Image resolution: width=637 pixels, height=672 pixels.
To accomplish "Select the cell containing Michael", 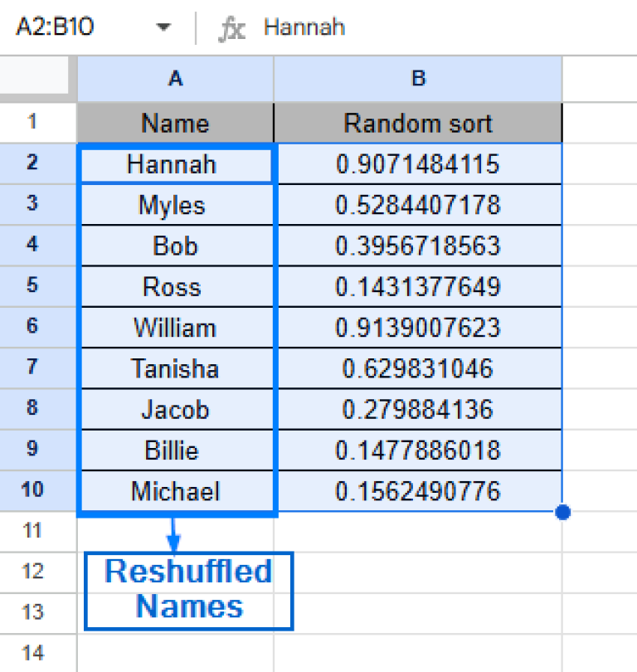I will [x=175, y=491].
